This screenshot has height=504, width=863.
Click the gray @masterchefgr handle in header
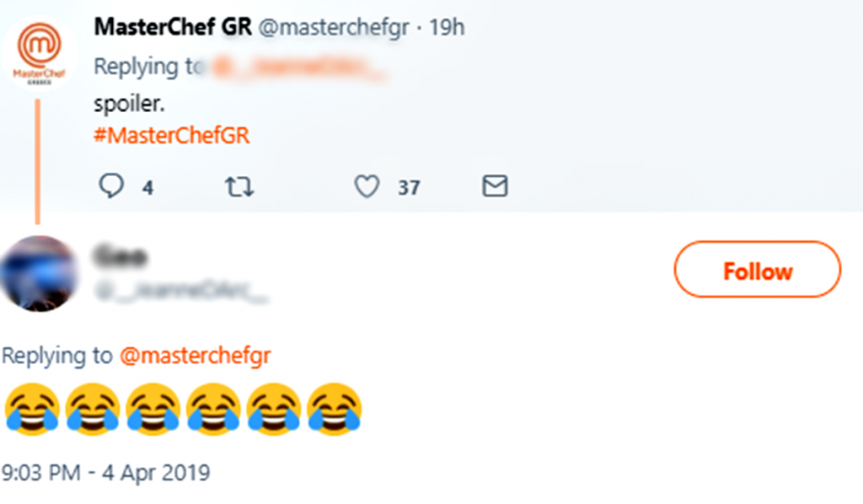(333, 28)
